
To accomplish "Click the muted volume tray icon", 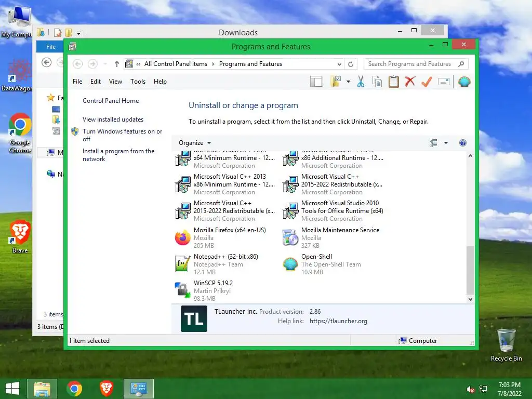I will tap(471, 389).
